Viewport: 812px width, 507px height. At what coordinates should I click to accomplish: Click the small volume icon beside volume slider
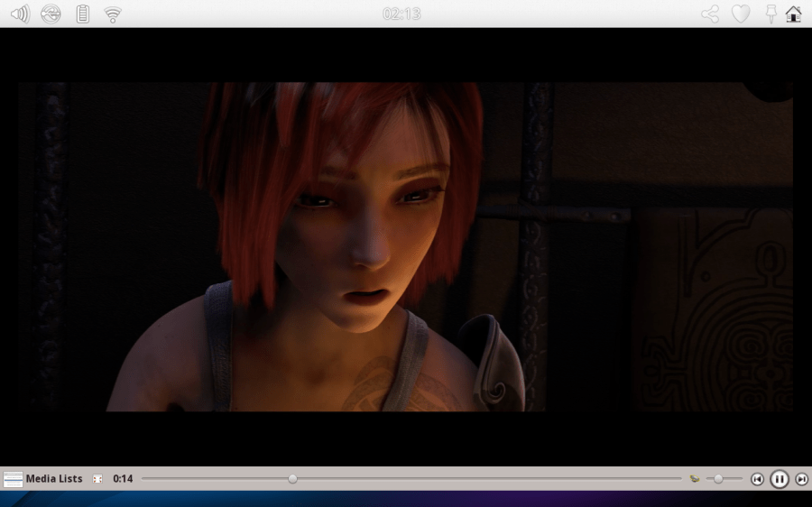pos(695,479)
